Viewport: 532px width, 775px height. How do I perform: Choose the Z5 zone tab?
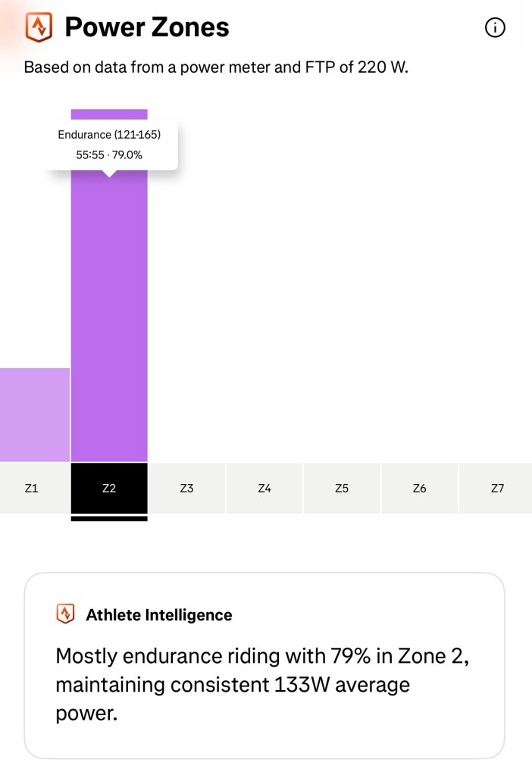(342, 489)
